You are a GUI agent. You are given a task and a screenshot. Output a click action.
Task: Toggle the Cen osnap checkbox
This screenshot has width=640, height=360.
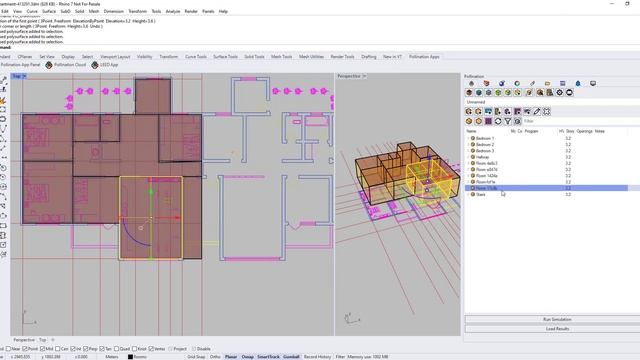click(x=58, y=349)
